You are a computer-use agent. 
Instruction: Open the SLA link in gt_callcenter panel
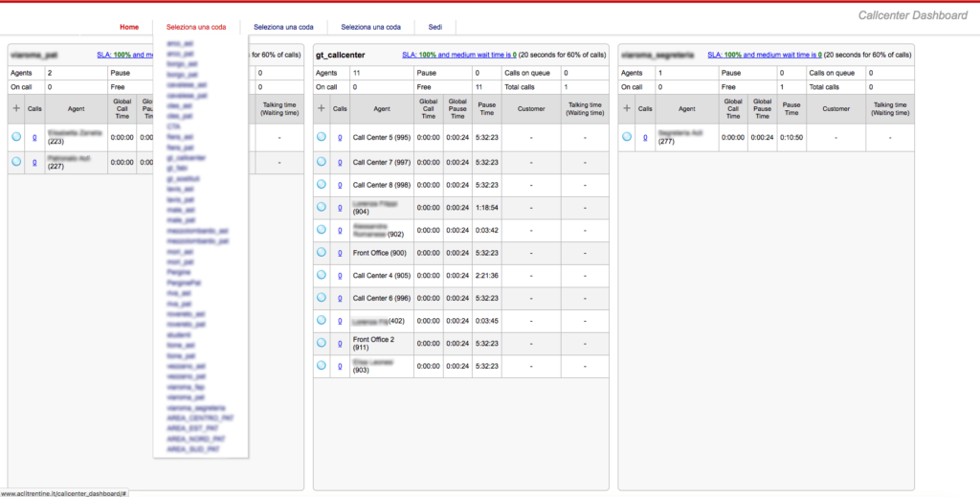pyautogui.click(x=459, y=56)
